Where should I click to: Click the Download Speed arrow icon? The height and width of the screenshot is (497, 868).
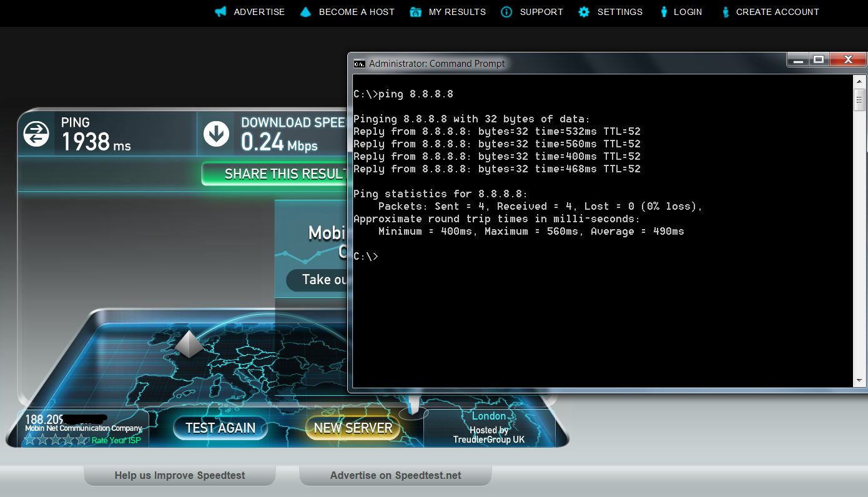point(216,134)
